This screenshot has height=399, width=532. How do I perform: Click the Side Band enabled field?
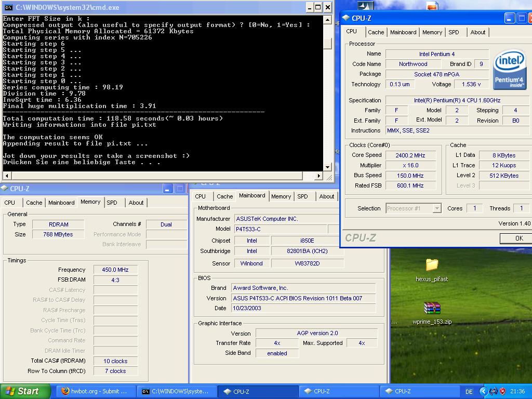point(277,353)
